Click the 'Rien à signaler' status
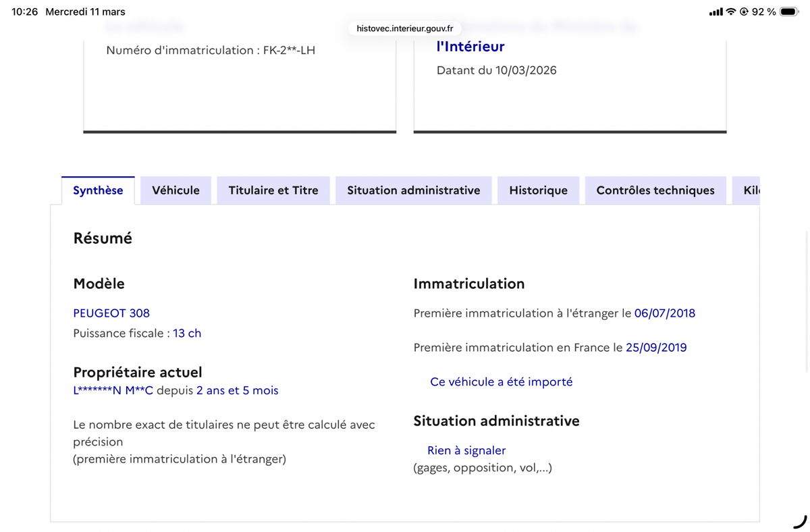Image resolution: width=810 pixels, height=532 pixels. [x=466, y=450]
